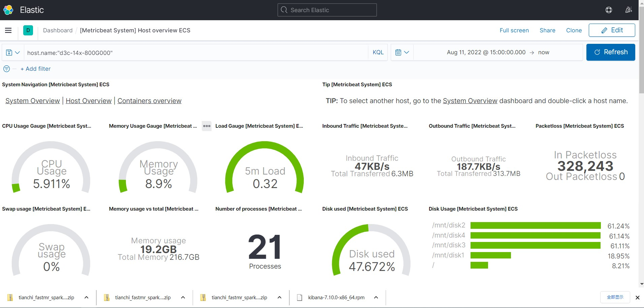This screenshot has width=644, height=308.
Task: Click Share in the top bar
Action: (547, 30)
